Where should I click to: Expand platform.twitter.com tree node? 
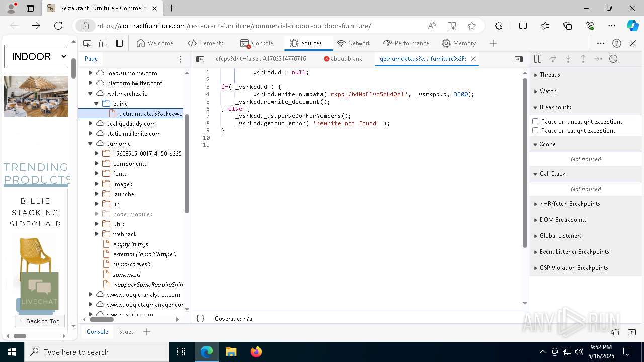91,83
